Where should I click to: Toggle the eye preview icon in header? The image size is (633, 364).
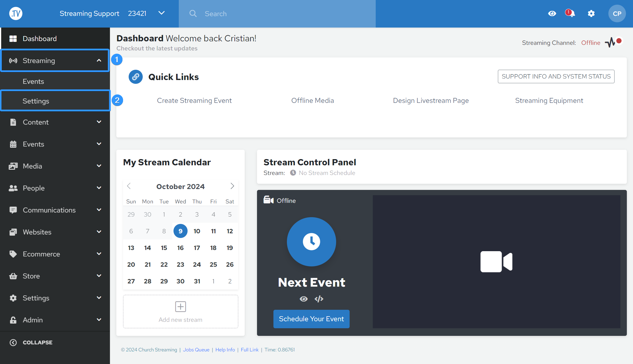tap(552, 13)
